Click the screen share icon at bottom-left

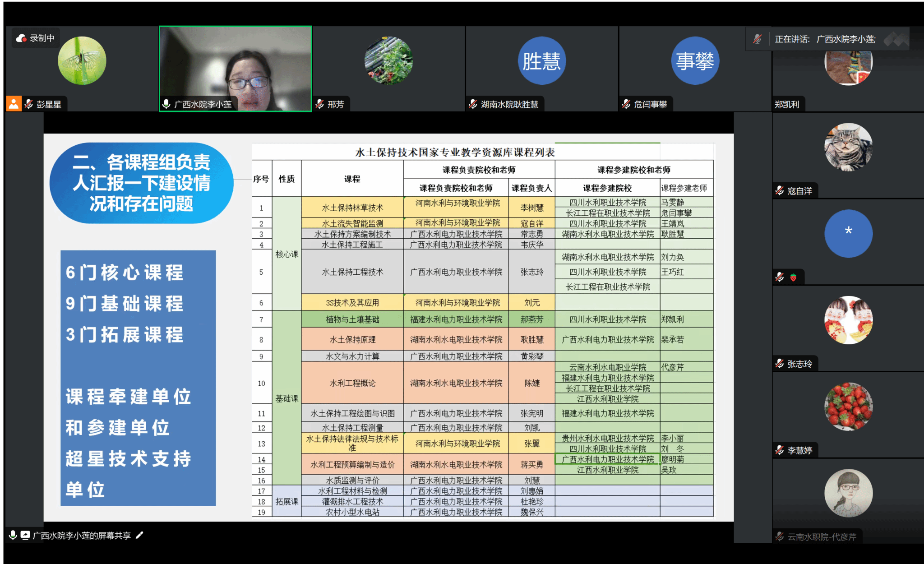25,535
